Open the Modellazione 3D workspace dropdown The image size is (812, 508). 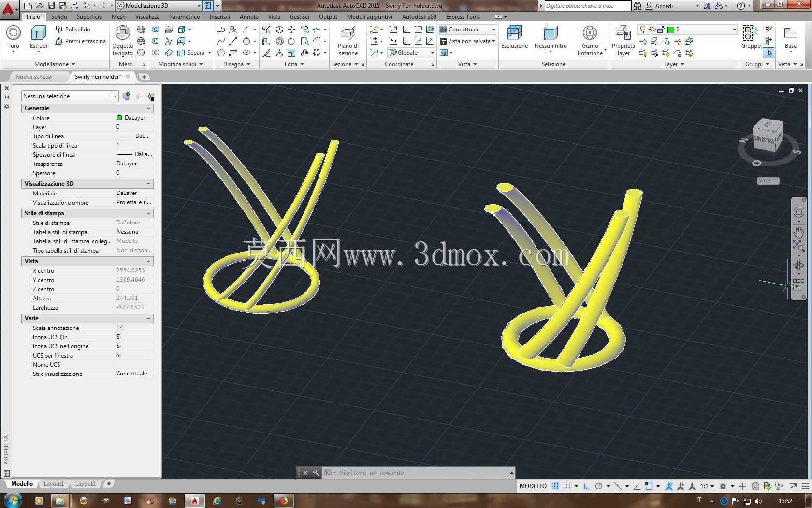point(159,6)
